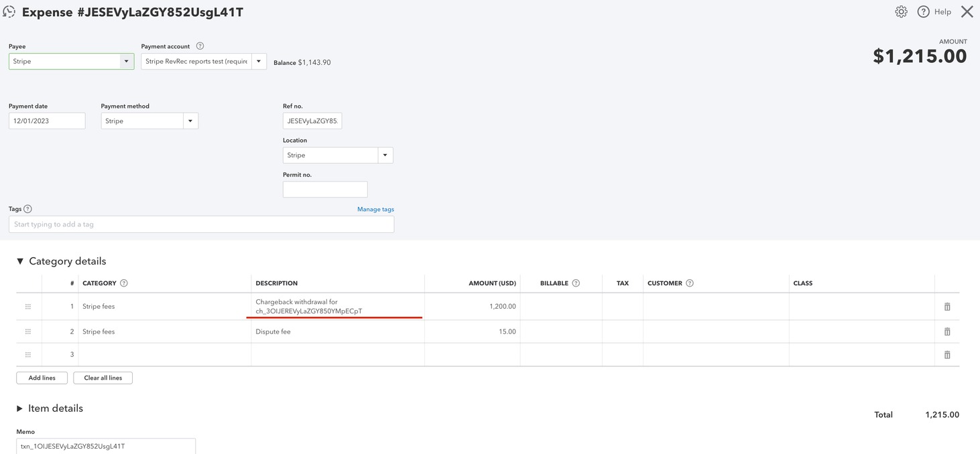Close the expense form with X
Screen dimensions: 980x454
click(x=967, y=11)
